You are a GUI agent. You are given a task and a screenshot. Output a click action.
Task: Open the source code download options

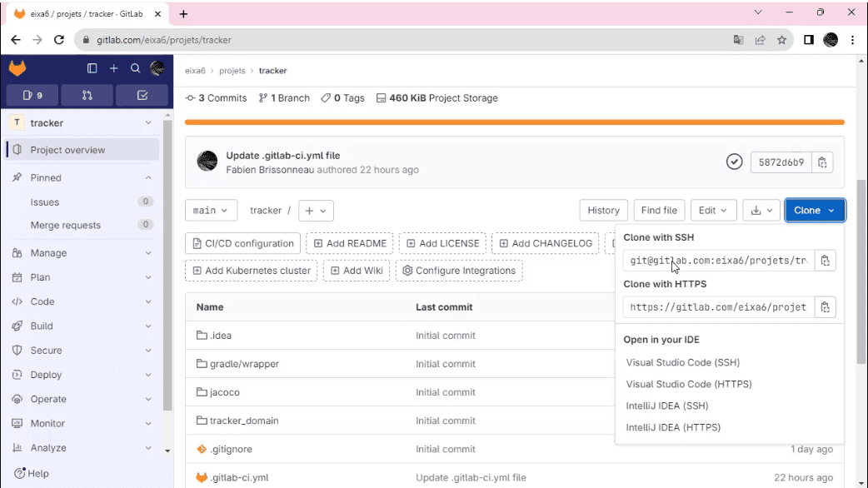[761, 210]
